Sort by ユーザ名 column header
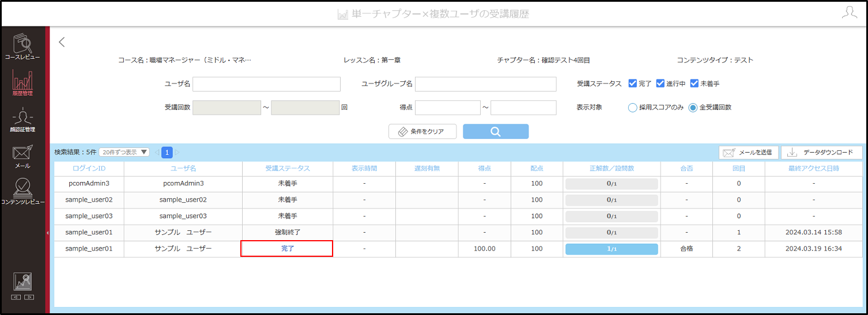The height and width of the screenshot is (315, 868). (183, 169)
